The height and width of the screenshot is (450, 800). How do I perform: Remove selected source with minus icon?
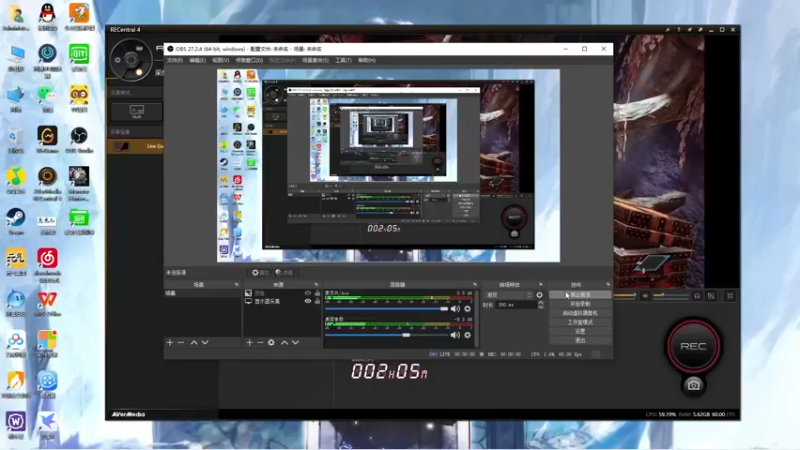[260, 342]
